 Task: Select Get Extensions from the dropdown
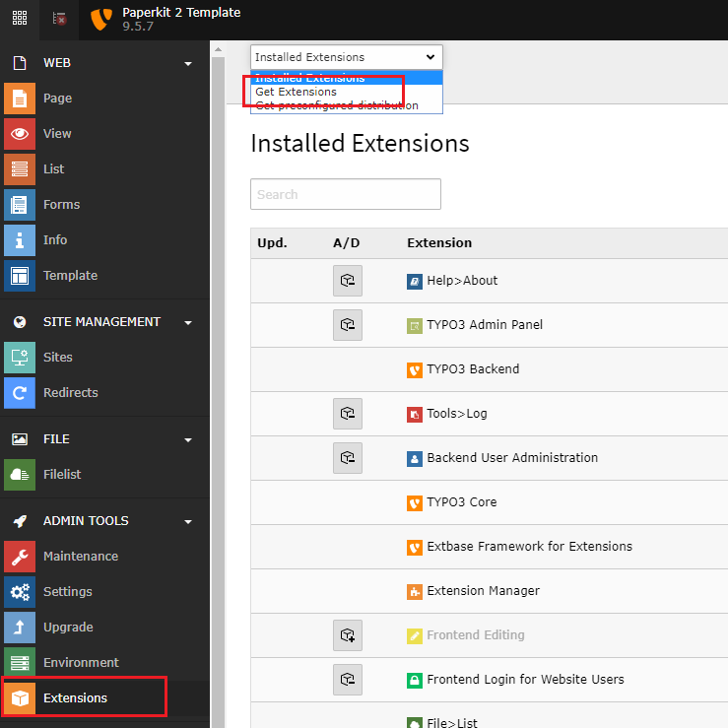click(x=347, y=92)
